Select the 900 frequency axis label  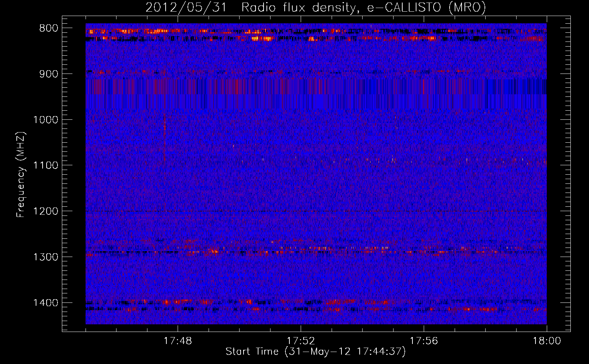tap(49, 74)
